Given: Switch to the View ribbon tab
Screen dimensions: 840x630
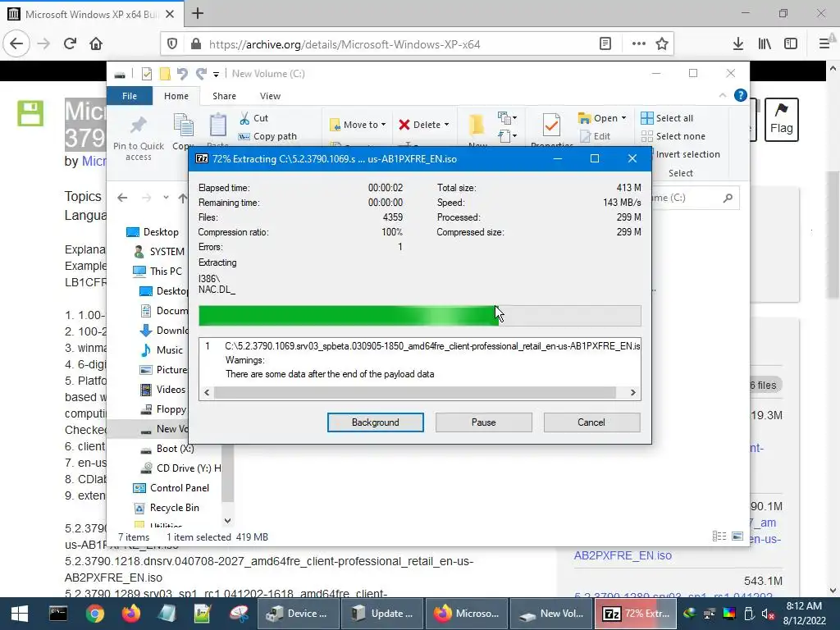Looking at the screenshot, I should point(270,96).
